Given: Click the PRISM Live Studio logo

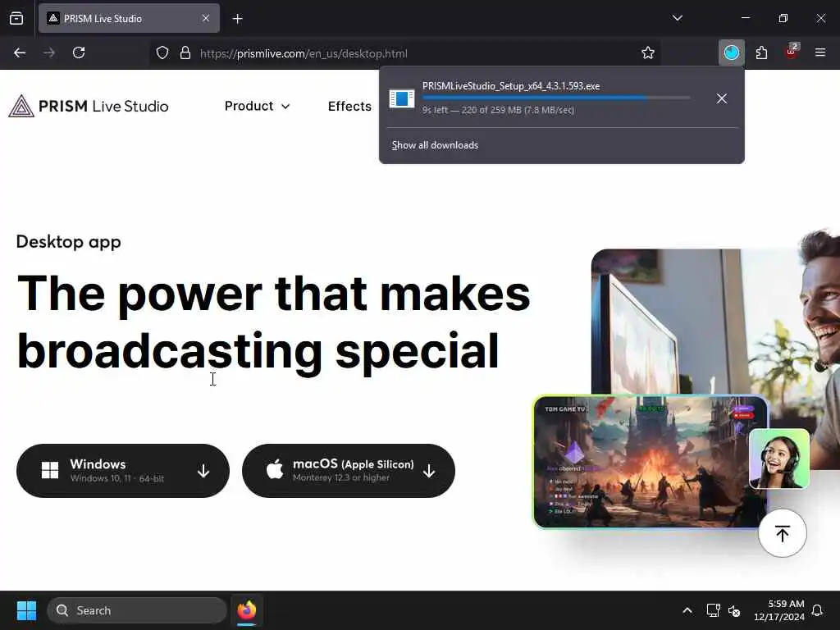Looking at the screenshot, I should click(x=89, y=106).
